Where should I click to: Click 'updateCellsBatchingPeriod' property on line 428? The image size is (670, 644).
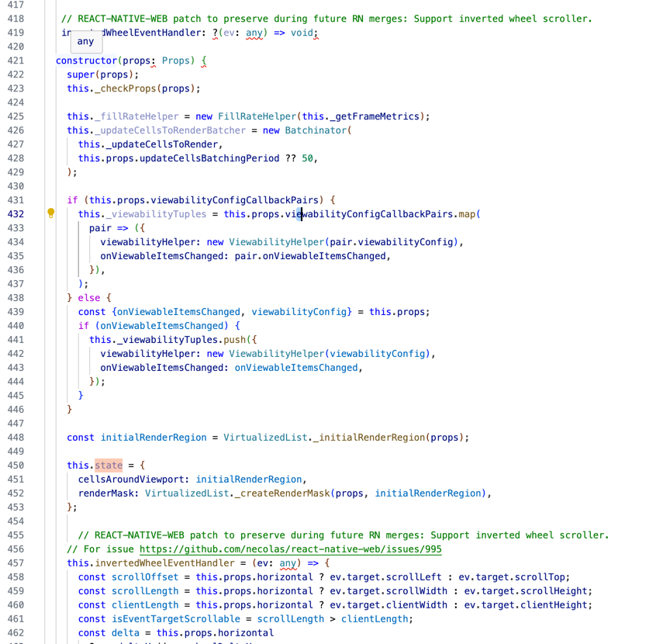pyautogui.click(x=209, y=158)
